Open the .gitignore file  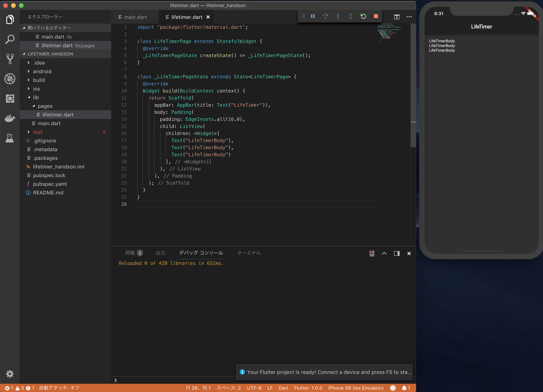[x=65, y=141]
